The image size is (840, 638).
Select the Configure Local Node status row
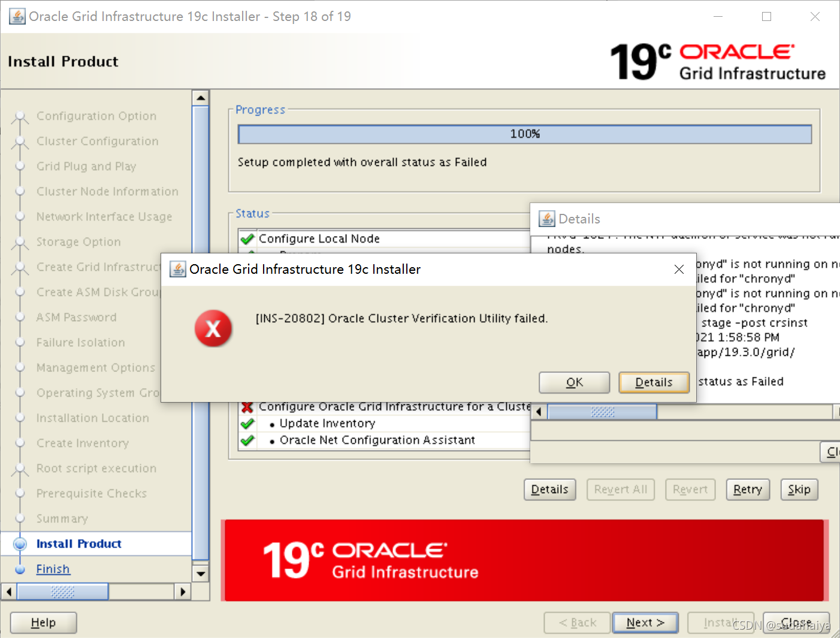[384, 238]
